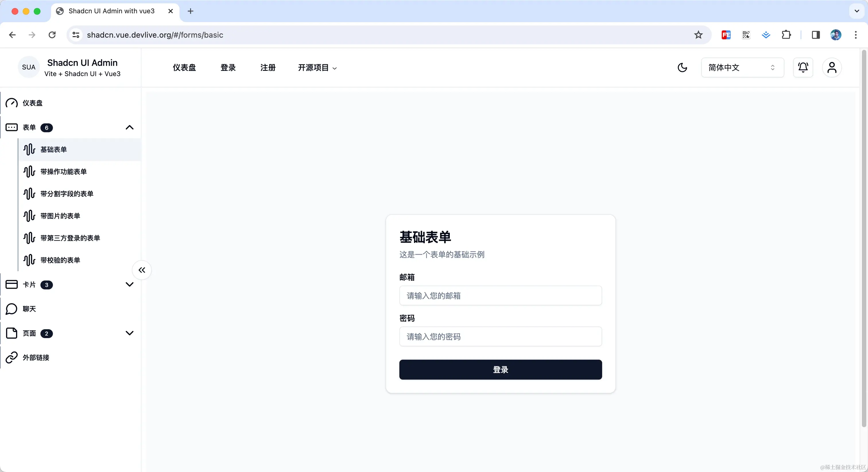This screenshot has width=868, height=472.
Task: Expand the 开源项目 menu
Action: (x=317, y=68)
